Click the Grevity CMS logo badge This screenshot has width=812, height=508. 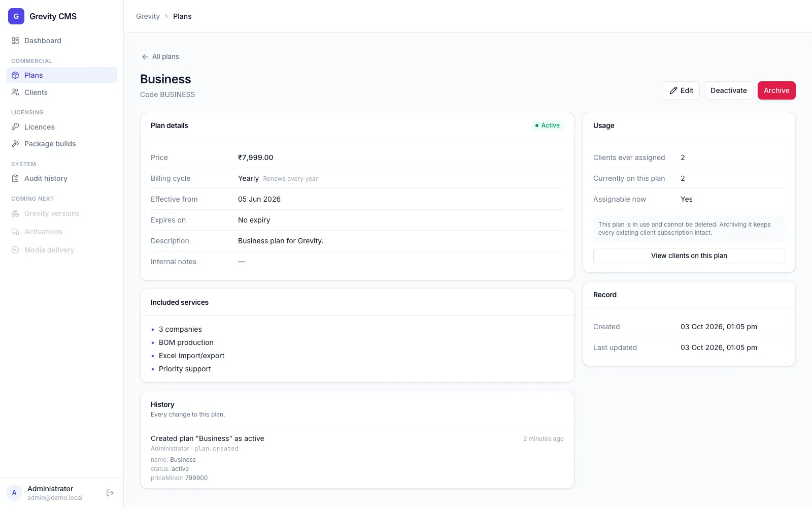(x=16, y=16)
